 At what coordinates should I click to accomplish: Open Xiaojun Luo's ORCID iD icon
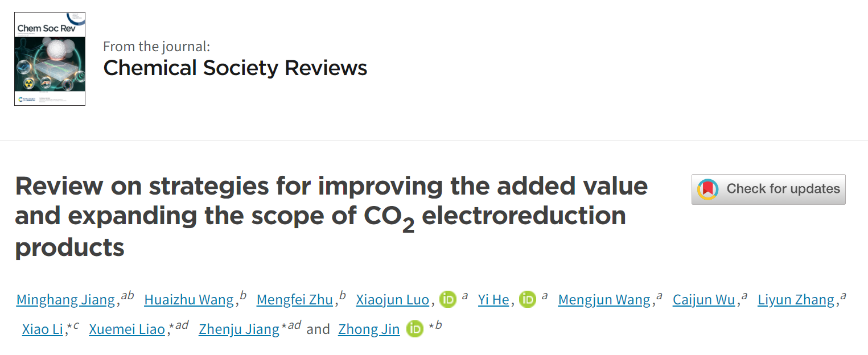click(x=448, y=299)
